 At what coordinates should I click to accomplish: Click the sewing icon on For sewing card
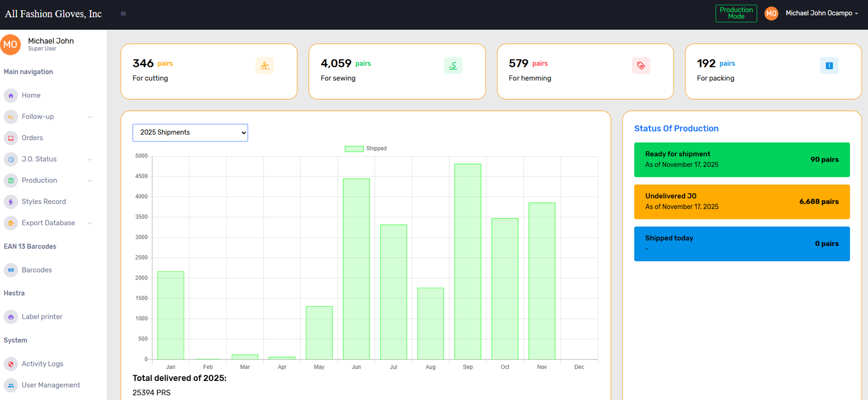pos(453,66)
